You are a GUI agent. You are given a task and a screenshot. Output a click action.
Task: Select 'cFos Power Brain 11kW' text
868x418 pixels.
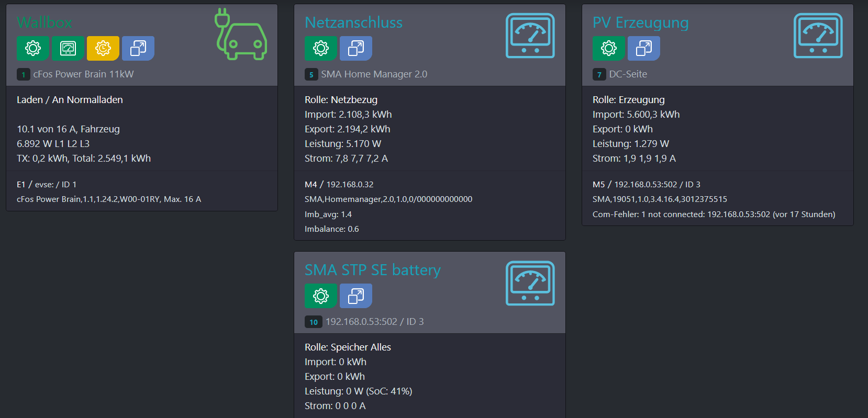tap(84, 74)
